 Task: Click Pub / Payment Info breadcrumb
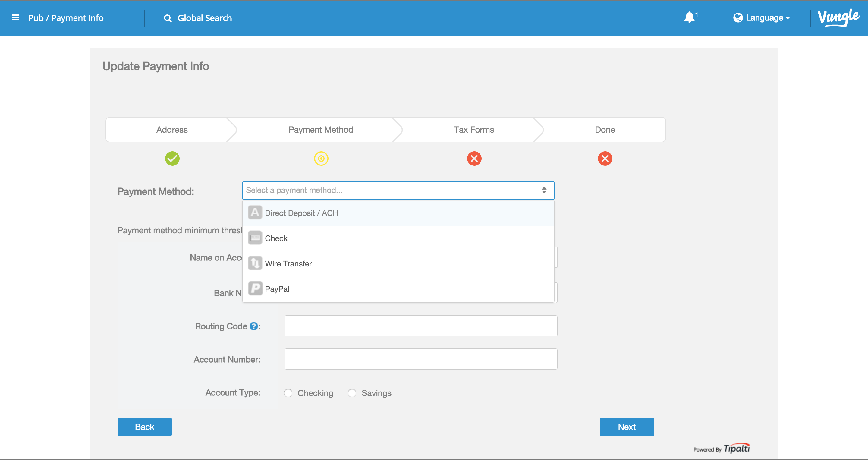[x=66, y=18]
